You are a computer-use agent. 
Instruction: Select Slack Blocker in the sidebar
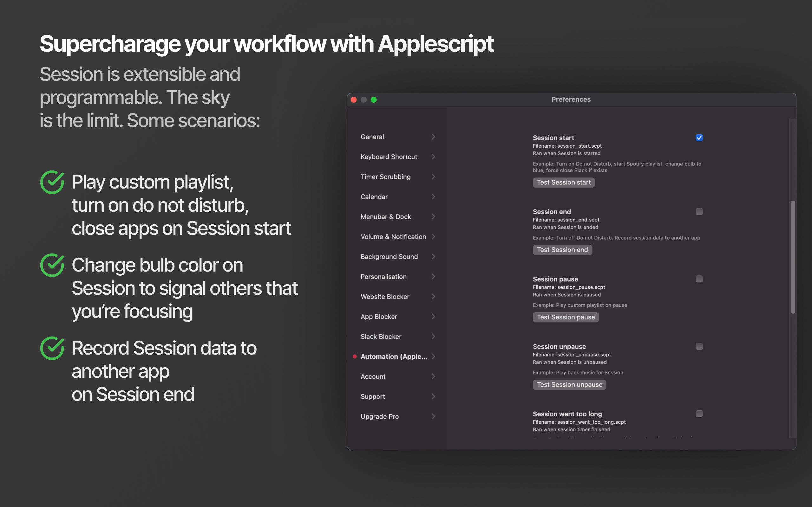(x=381, y=336)
